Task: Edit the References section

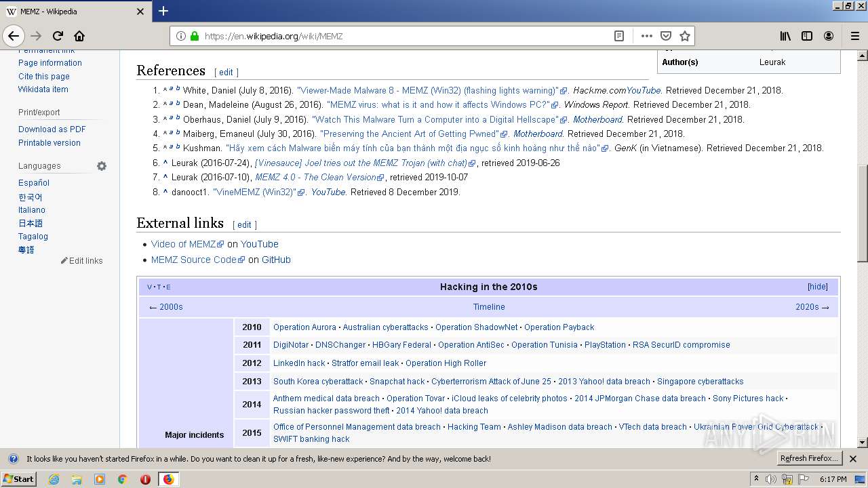Action: [x=226, y=73]
